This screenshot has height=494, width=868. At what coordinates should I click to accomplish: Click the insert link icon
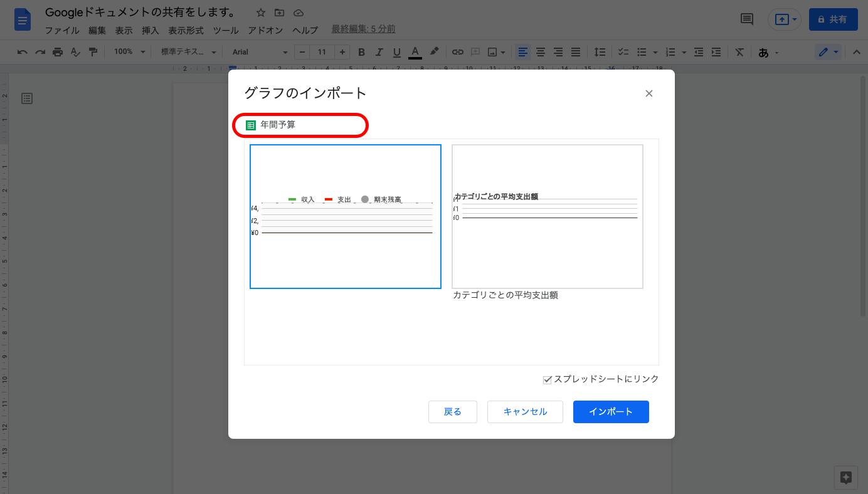(458, 52)
